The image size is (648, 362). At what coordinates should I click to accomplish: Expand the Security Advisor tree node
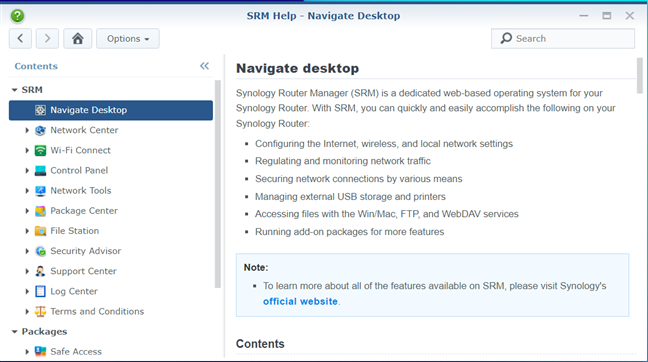click(27, 251)
